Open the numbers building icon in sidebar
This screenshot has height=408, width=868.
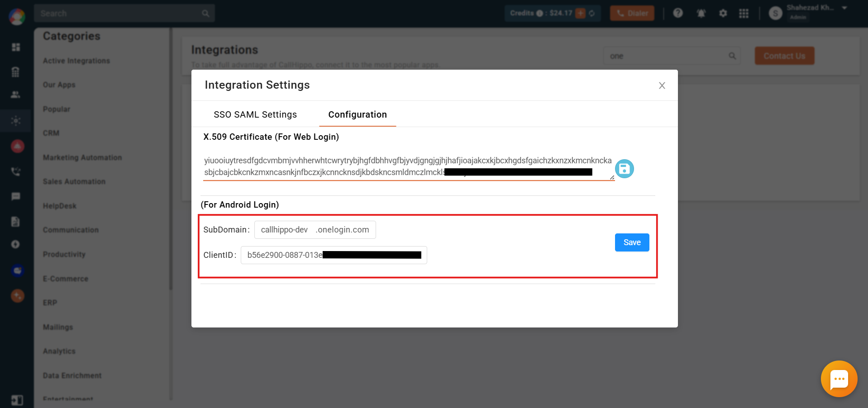pyautogui.click(x=15, y=72)
